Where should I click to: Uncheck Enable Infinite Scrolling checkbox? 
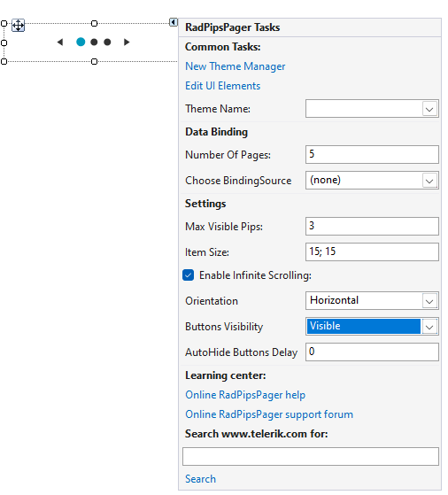tap(189, 275)
